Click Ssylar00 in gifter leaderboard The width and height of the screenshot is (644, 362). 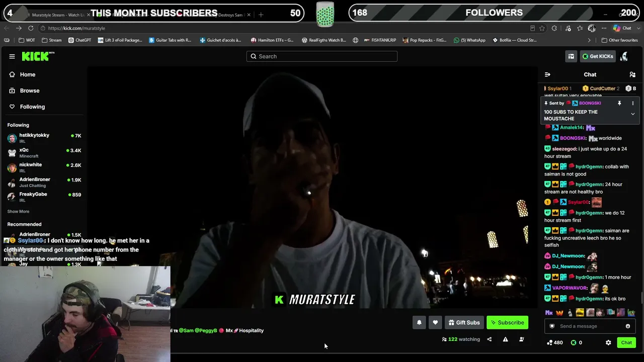(x=558, y=88)
